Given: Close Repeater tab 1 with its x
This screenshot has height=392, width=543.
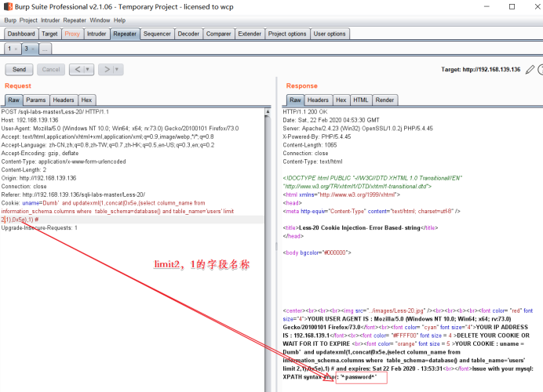Looking at the screenshot, I should (x=16, y=49).
